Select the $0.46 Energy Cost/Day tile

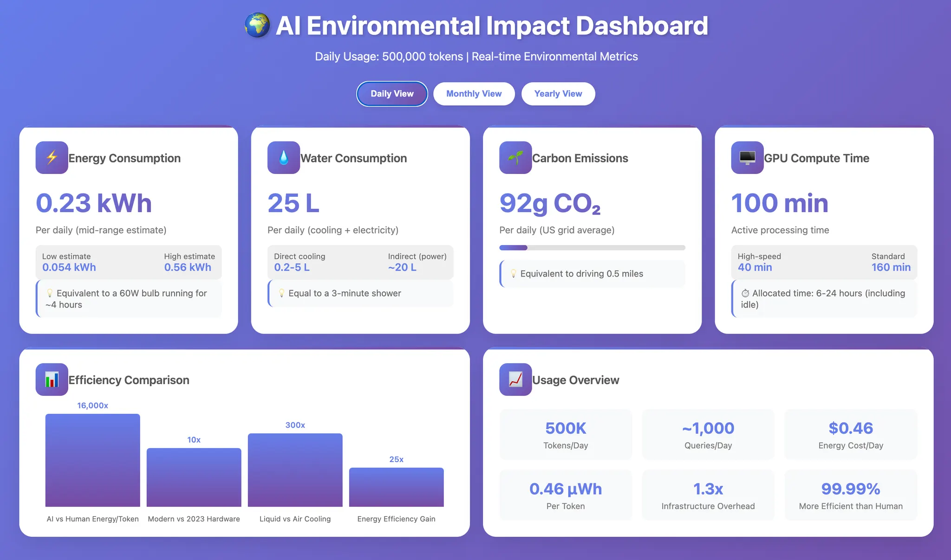coord(851,435)
